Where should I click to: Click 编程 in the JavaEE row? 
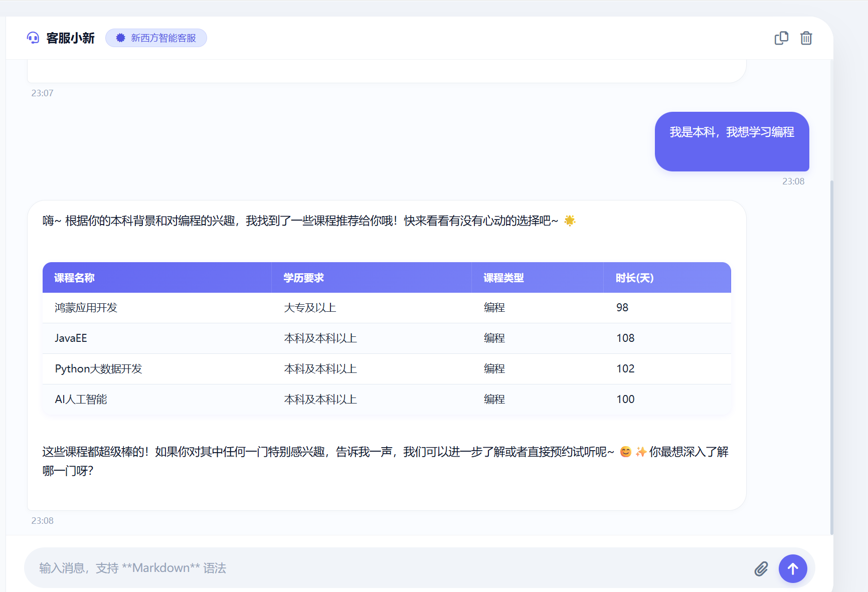tap(494, 338)
